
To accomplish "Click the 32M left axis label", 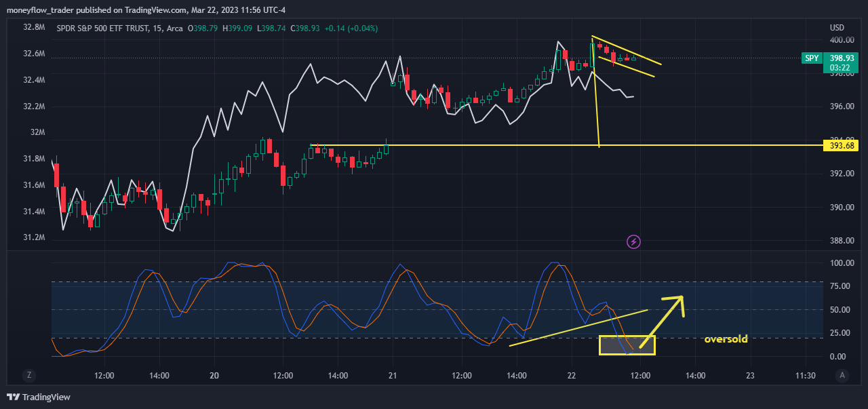I will pos(37,132).
